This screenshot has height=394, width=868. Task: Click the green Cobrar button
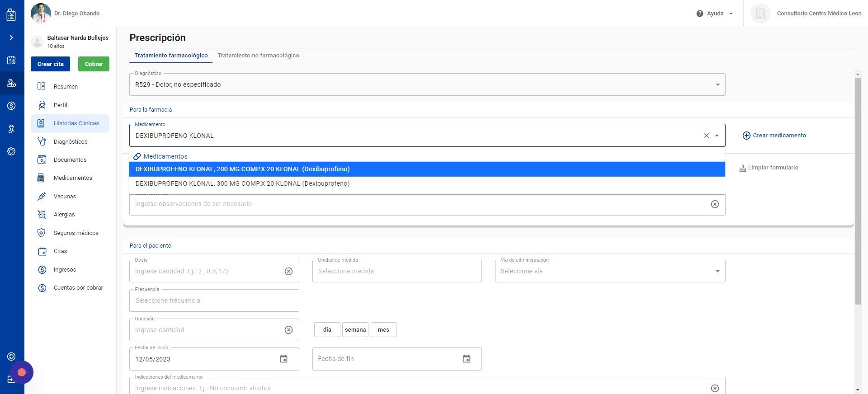pyautogui.click(x=94, y=64)
